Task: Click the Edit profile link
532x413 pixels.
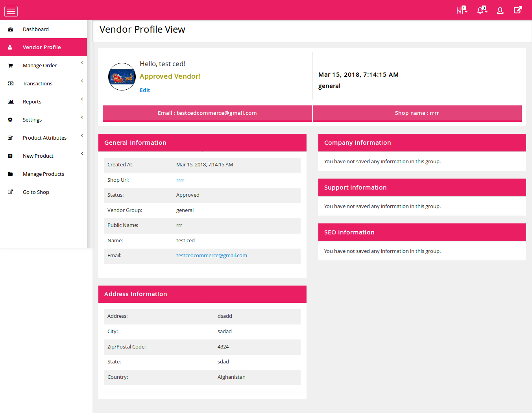Action: click(x=145, y=90)
